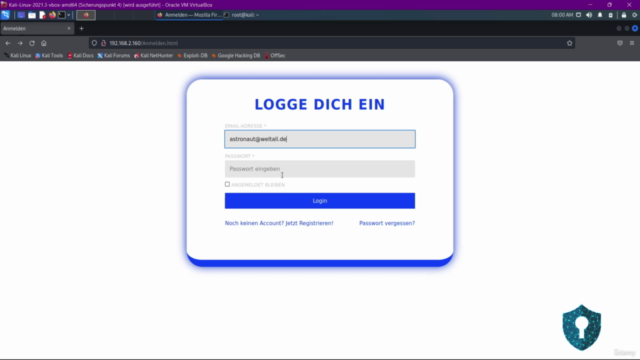Open OffSec bookmark
Image resolution: width=640 pixels, height=360 pixels.
pos(275,56)
